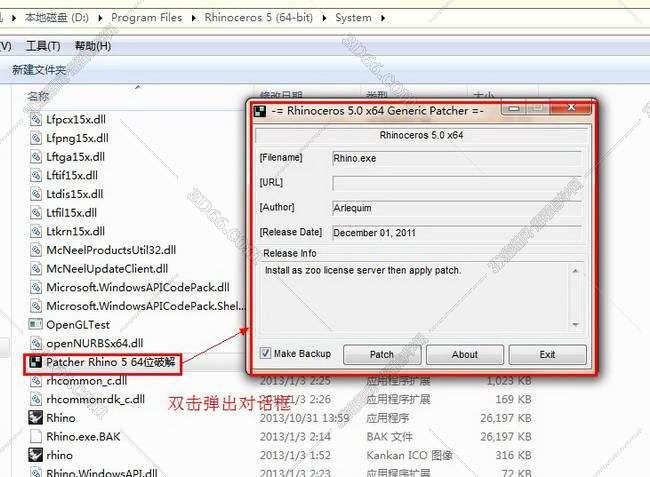Click the Patch button

pos(382,355)
